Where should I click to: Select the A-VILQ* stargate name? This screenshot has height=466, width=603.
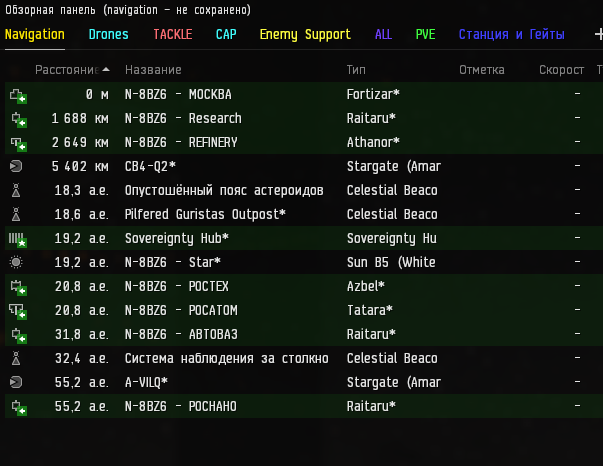[146, 382]
